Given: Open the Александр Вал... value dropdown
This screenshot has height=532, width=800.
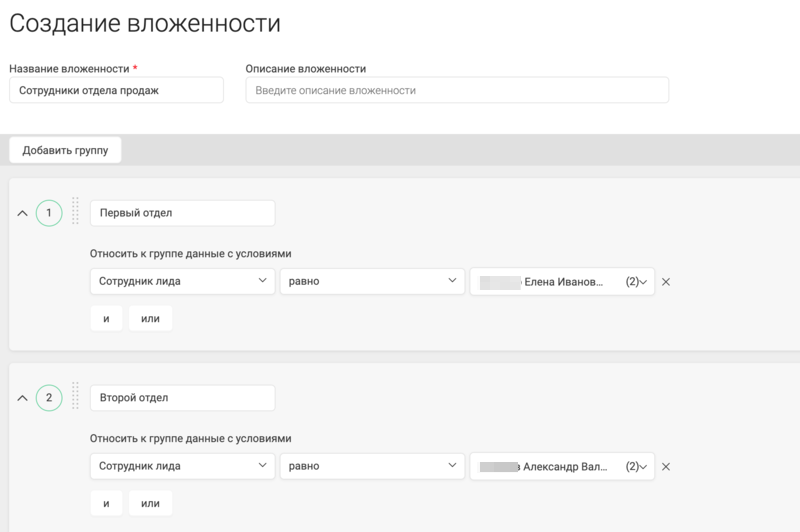Looking at the screenshot, I should [x=562, y=466].
